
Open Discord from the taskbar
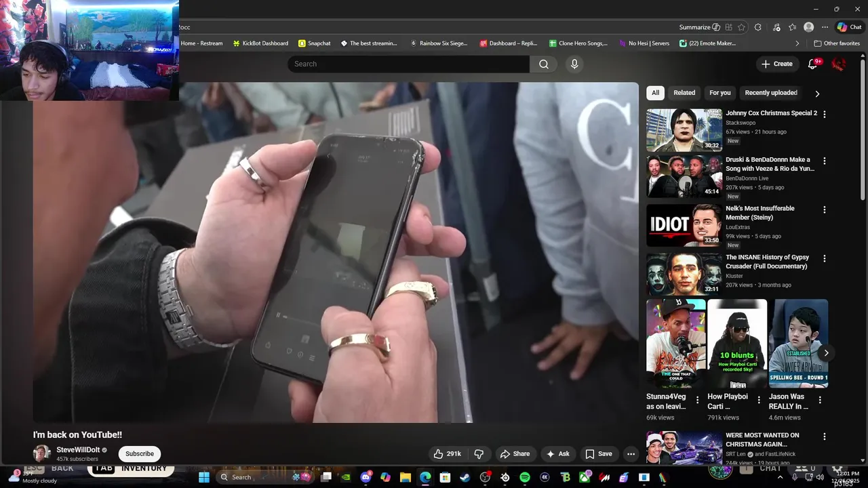[x=366, y=477]
